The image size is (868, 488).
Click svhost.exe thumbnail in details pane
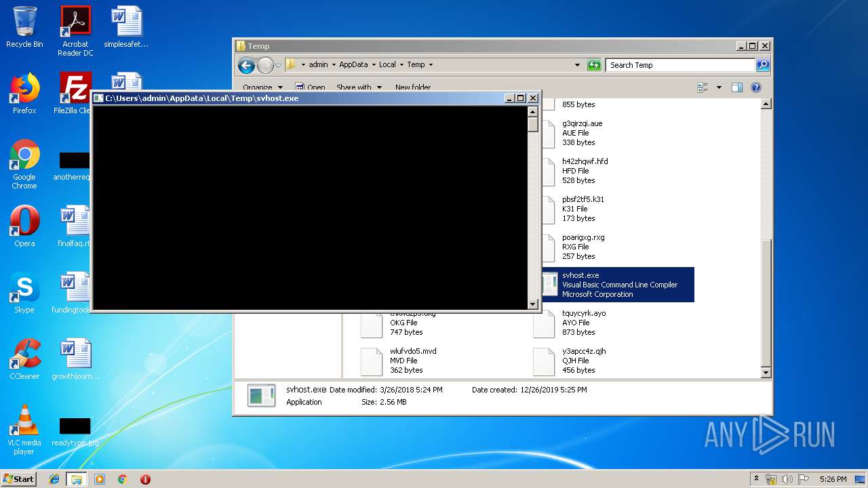[261, 395]
